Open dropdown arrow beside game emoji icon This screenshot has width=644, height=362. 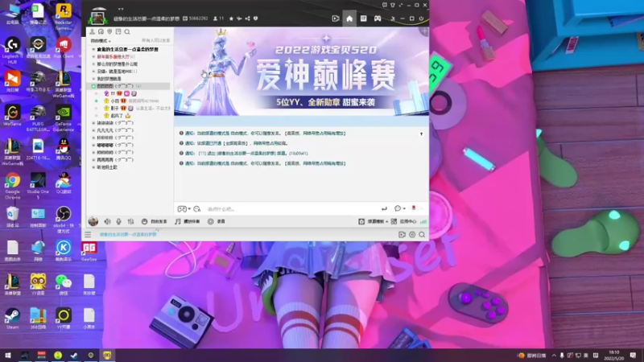click(x=189, y=209)
